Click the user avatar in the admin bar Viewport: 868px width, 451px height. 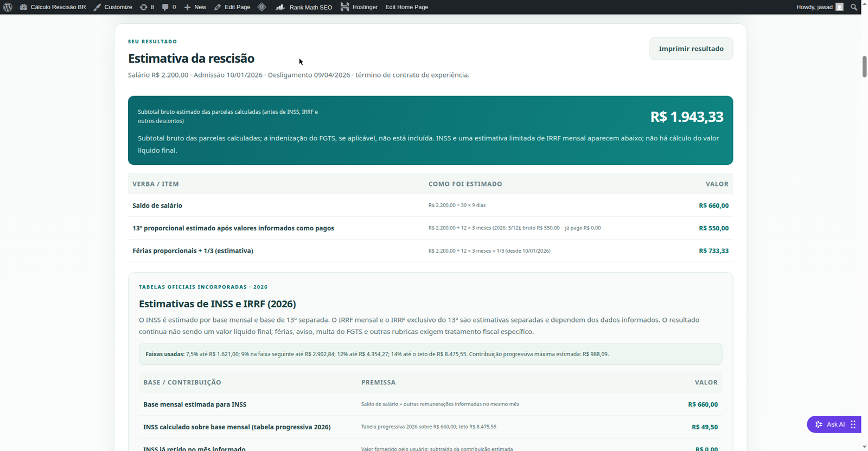(839, 7)
